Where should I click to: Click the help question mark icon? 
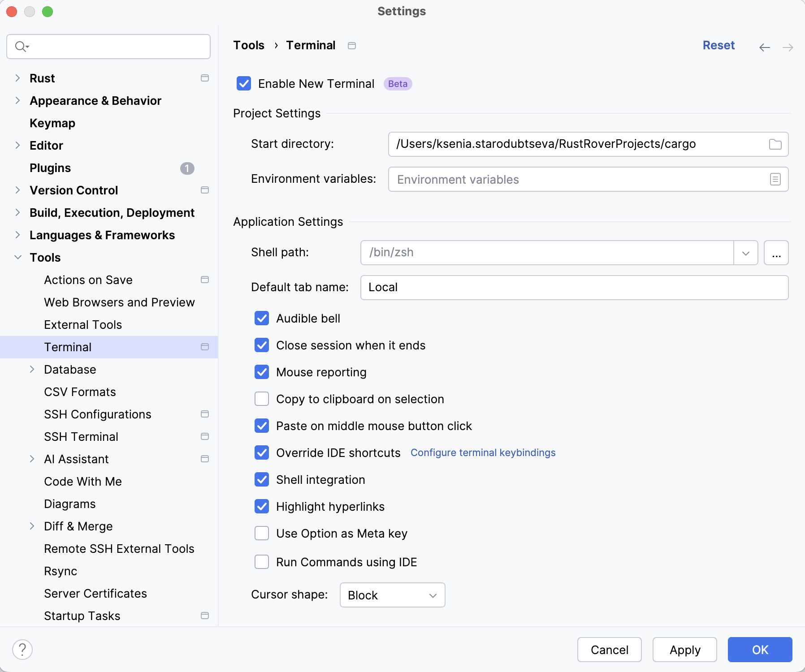22,649
